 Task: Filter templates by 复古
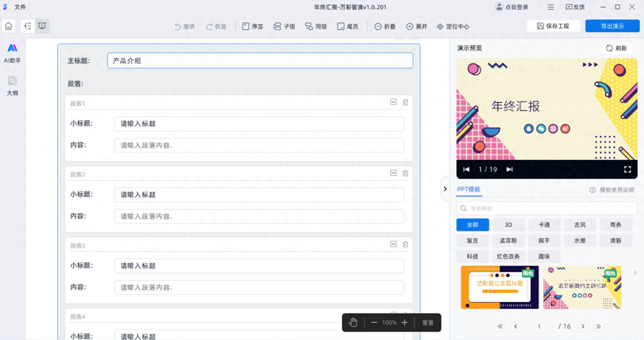point(472,240)
